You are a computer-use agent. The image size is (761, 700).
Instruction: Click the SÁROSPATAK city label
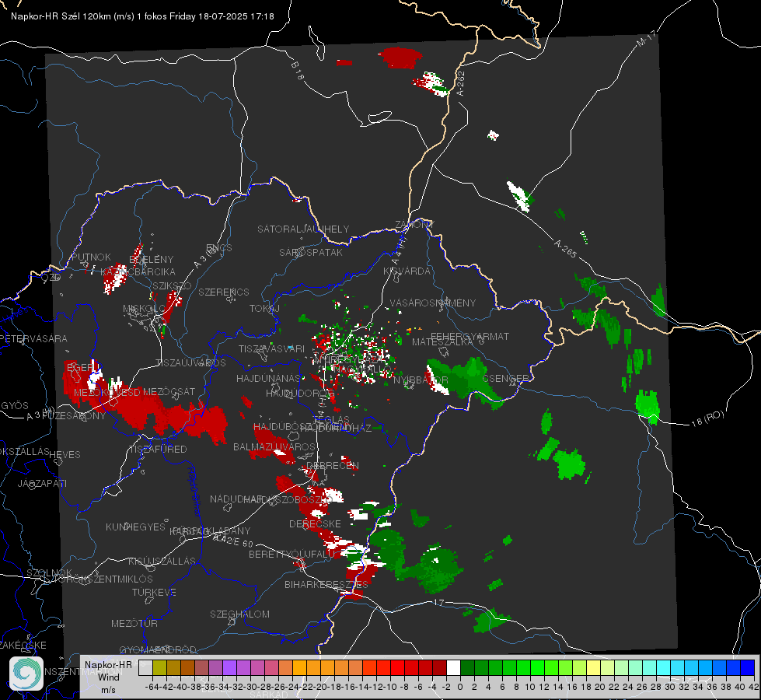pyautogui.click(x=311, y=253)
